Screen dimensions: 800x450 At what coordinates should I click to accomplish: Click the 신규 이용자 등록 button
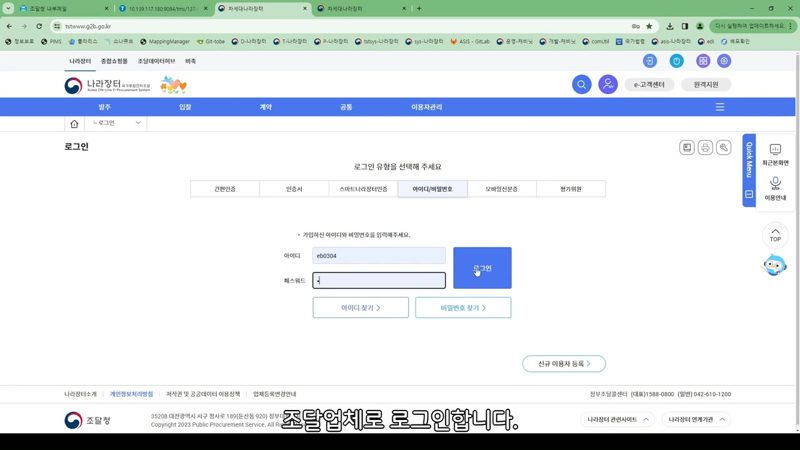[x=564, y=364]
